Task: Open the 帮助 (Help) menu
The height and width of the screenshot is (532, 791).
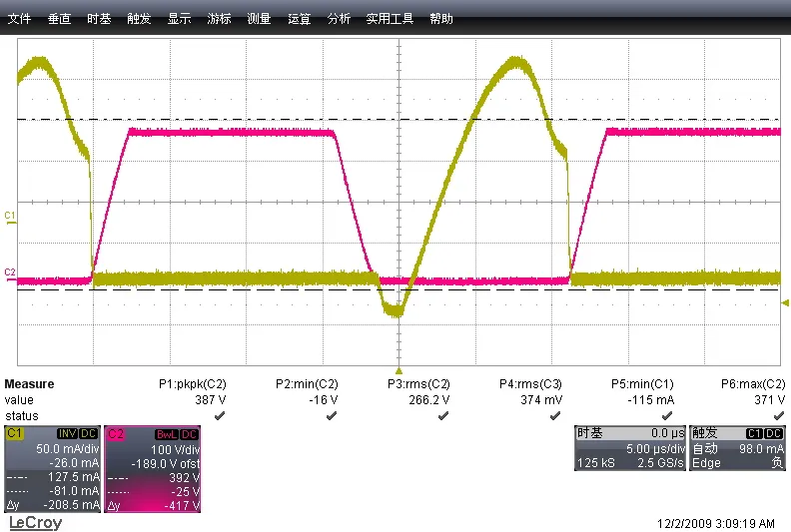Action: (440, 19)
